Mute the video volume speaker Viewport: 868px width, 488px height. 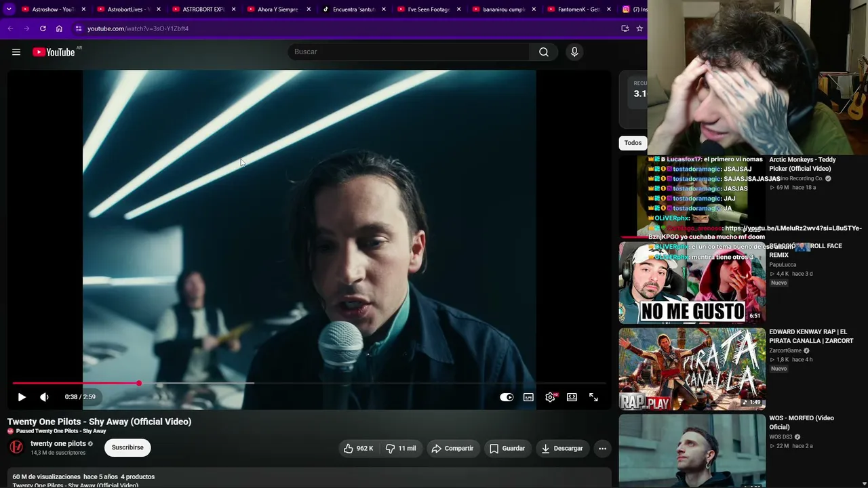pos(44,397)
